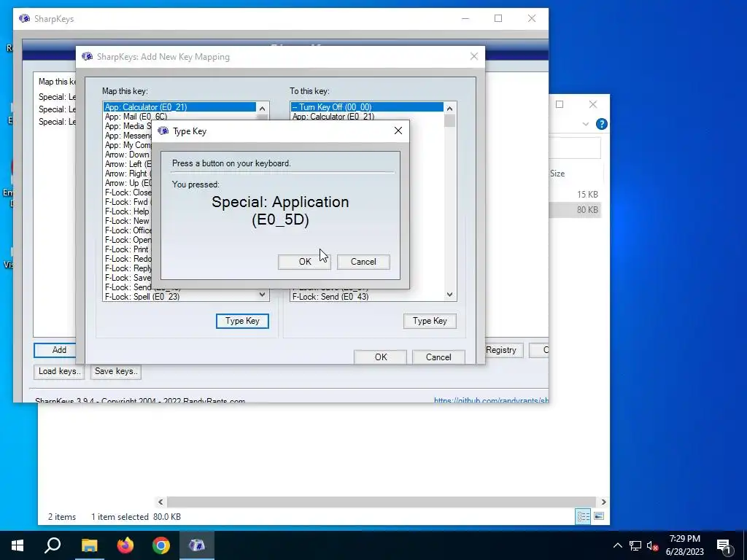The image size is (747, 560).
Task: Minimize the SharpKeys main window
Action: click(x=465, y=18)
